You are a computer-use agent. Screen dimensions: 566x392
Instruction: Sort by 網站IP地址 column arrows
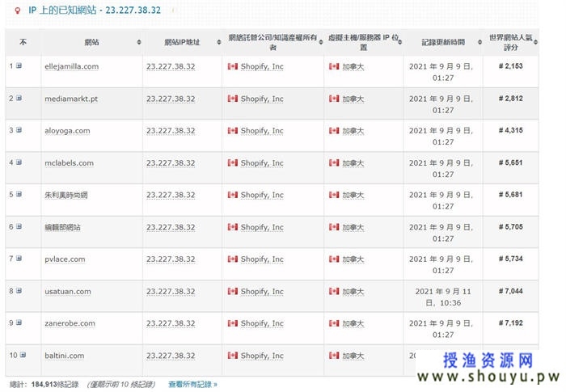click(x=219, y=42)
